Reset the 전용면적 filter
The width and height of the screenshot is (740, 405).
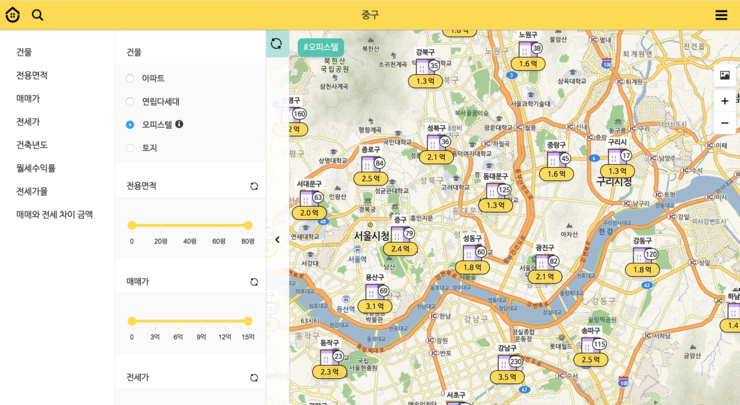tap(254, 186)
